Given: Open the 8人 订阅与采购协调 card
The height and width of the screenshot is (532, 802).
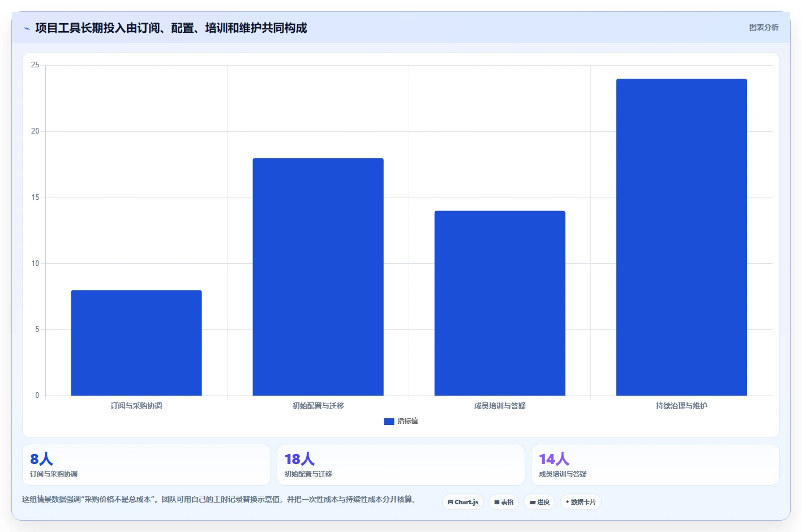Looking at the screenshot, I should pos(147,465).
